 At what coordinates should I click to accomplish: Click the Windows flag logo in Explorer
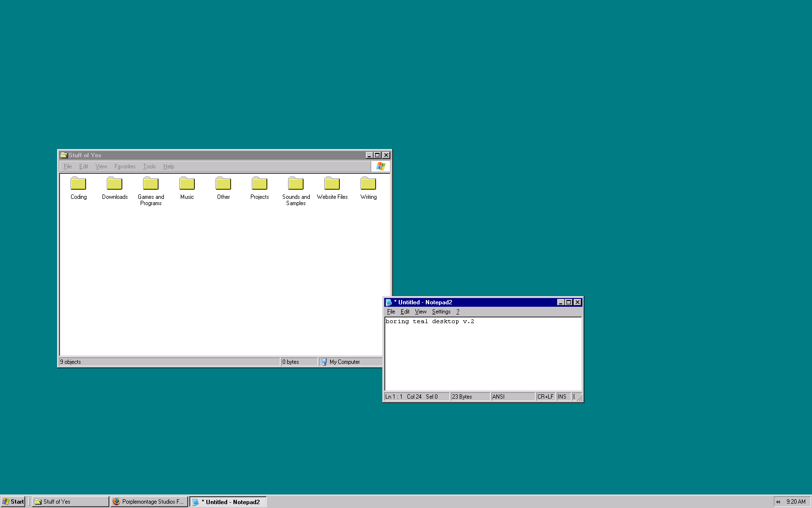[380, 166]
